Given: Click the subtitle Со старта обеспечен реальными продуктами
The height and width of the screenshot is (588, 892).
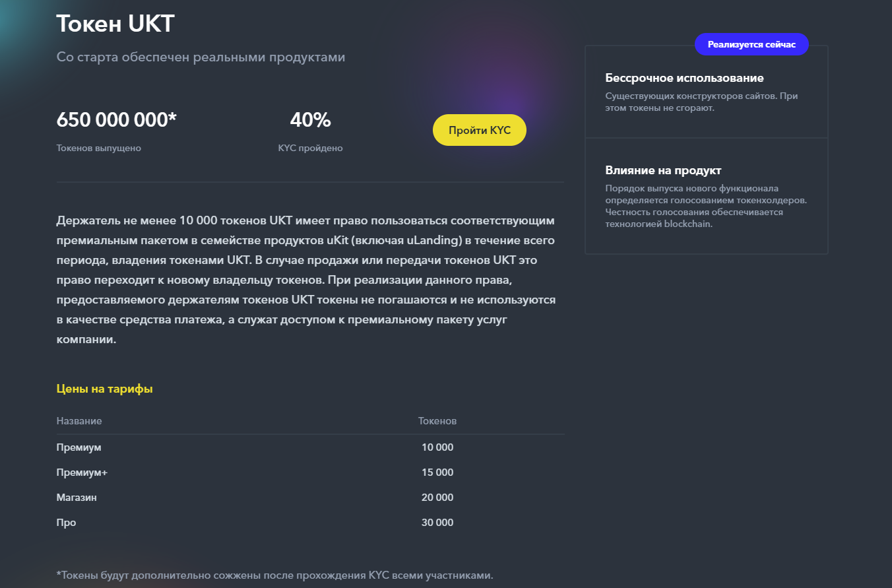Looking at the screenshot, I should pos(201,57).
